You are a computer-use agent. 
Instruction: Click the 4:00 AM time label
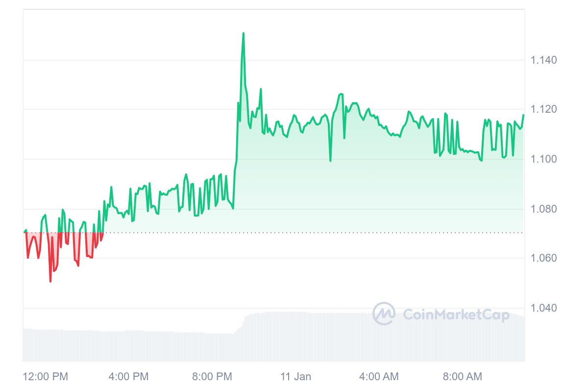[x=379, y=376]
